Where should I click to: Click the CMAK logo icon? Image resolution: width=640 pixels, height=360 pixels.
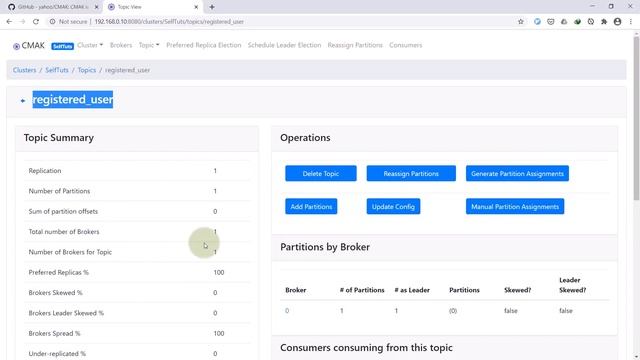pyautogui.click(x=16, y=46)
